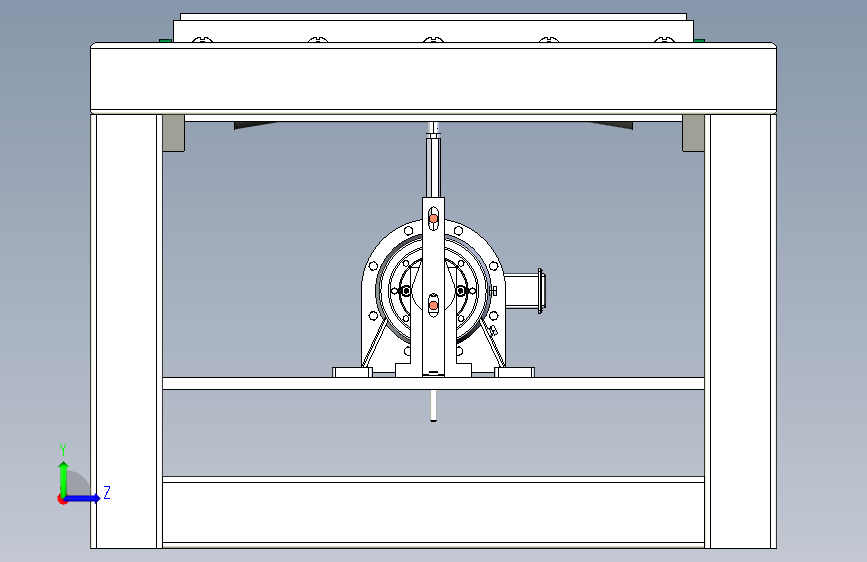Image resolution: width=867 pixels, height=562 pixels.
Task: Click the red origin dot of the axis triad
Action: coord(62,499)
